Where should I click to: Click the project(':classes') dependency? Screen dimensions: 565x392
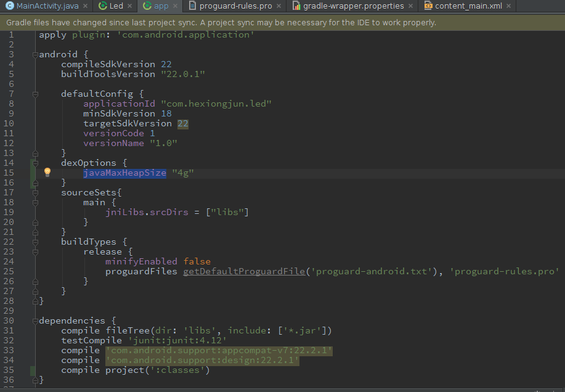pos(158,370)
